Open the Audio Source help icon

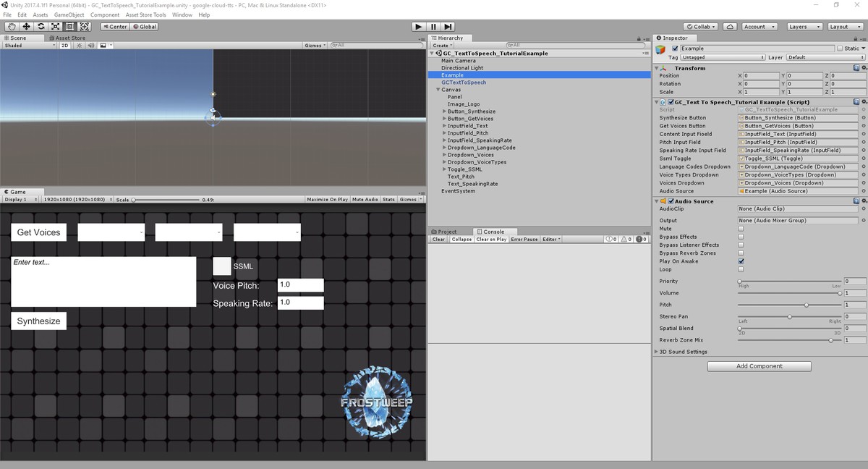click(856, 201)
